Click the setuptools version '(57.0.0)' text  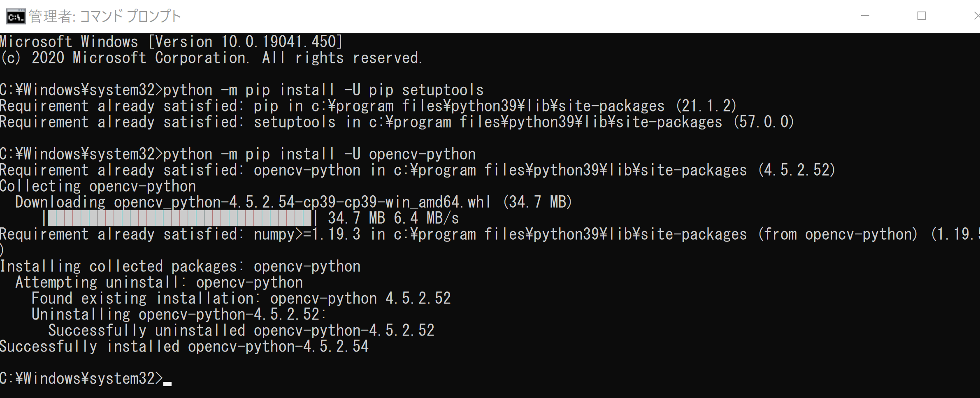764,122
